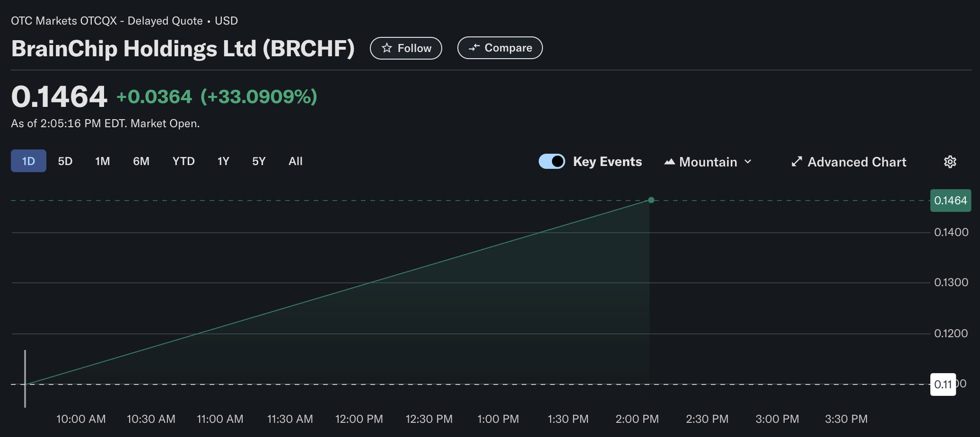Select the 1M range tab
This screenshot has width=980, height=437.
pos(103,161)
